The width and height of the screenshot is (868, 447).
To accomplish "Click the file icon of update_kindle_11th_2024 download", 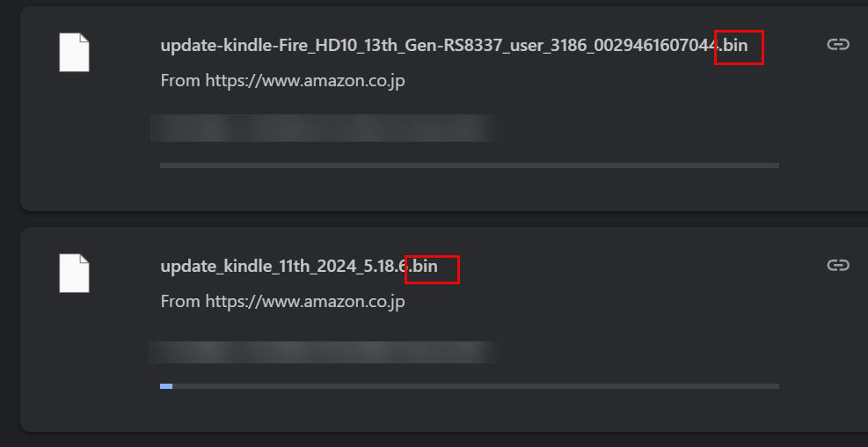I will (74, 272).
